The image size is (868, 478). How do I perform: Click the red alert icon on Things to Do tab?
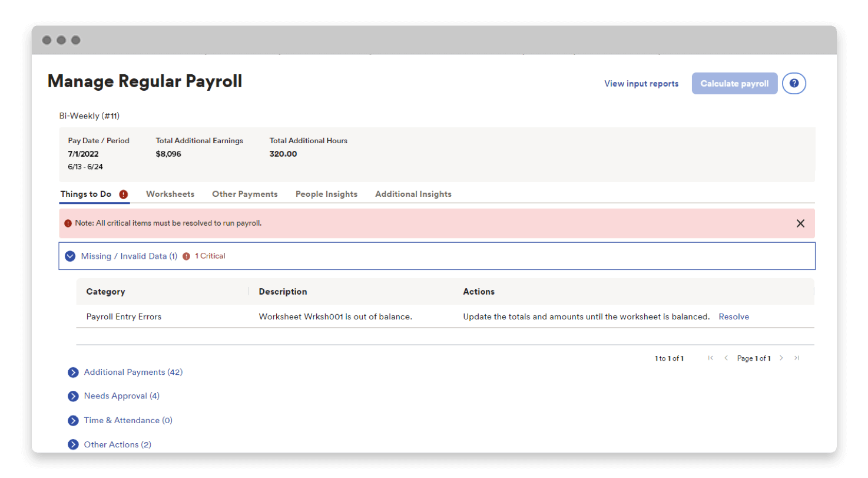[x=124, y=195]
